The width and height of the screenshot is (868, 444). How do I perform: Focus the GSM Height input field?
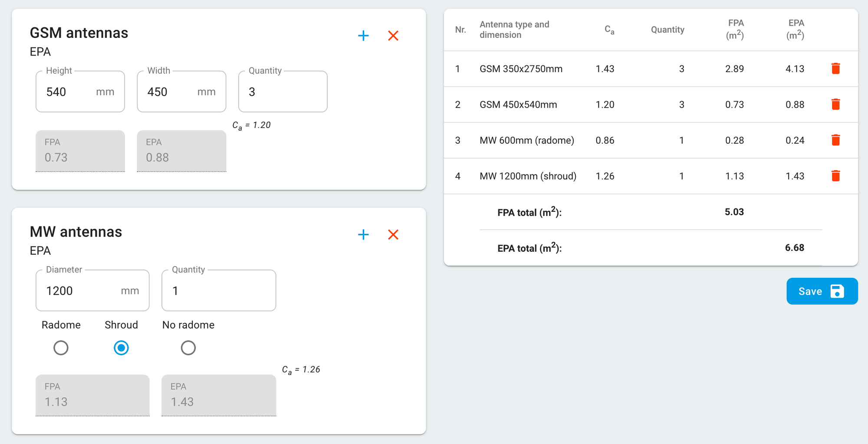[69, 92]
